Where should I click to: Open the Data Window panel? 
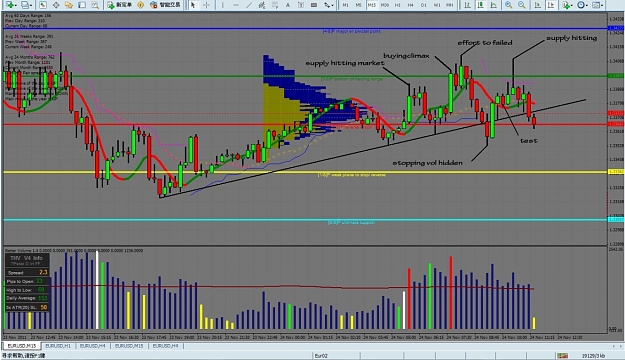pyautogui.click(x=56, y=5)
